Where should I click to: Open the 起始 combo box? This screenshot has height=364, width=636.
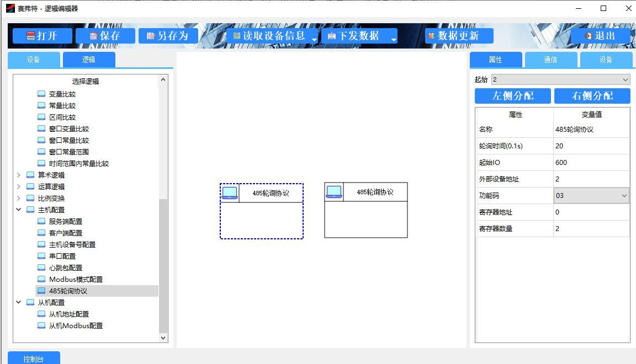coord(625,80)
